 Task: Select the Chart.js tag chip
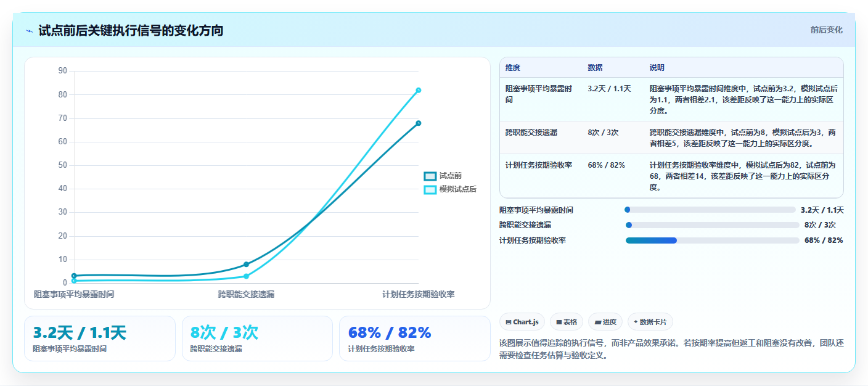pos(522,322)
